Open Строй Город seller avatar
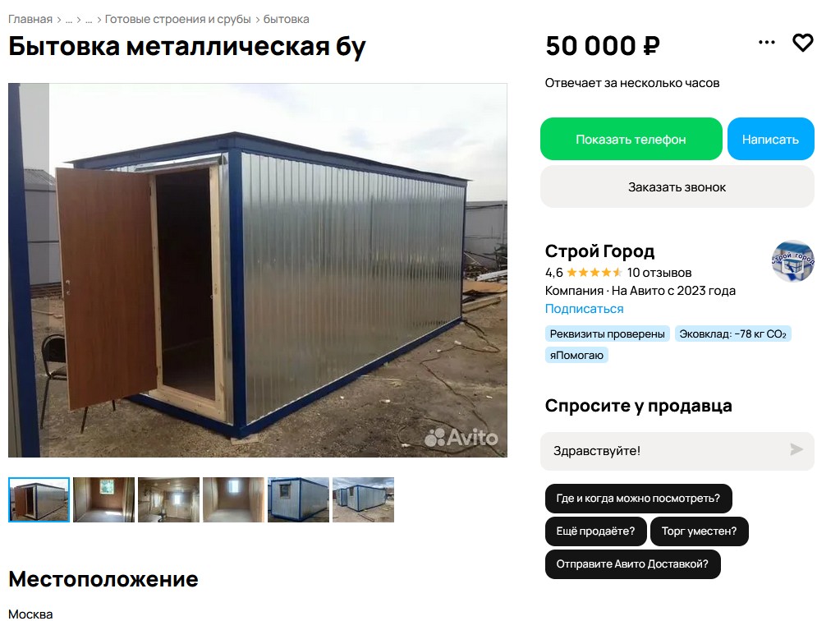This screenshot has height=621, width=840. (x=793, y=261)
